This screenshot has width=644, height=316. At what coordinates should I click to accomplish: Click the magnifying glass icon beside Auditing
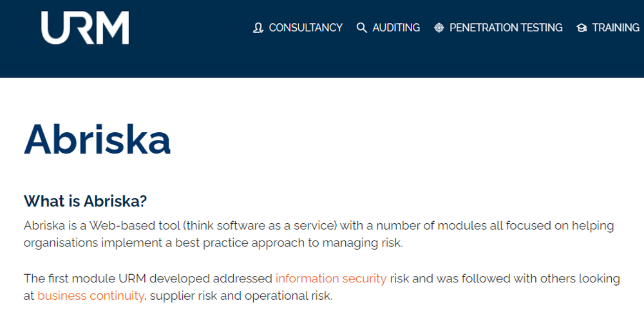362,28
